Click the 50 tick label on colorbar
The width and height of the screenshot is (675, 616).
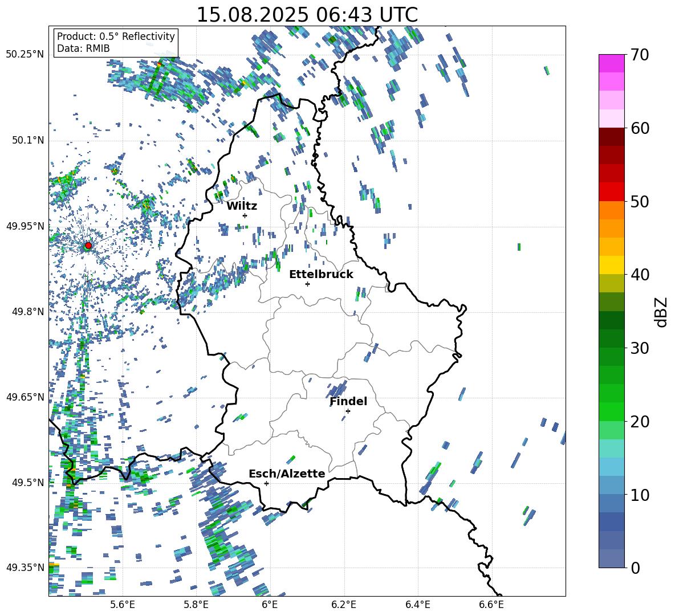pos(640,201)
